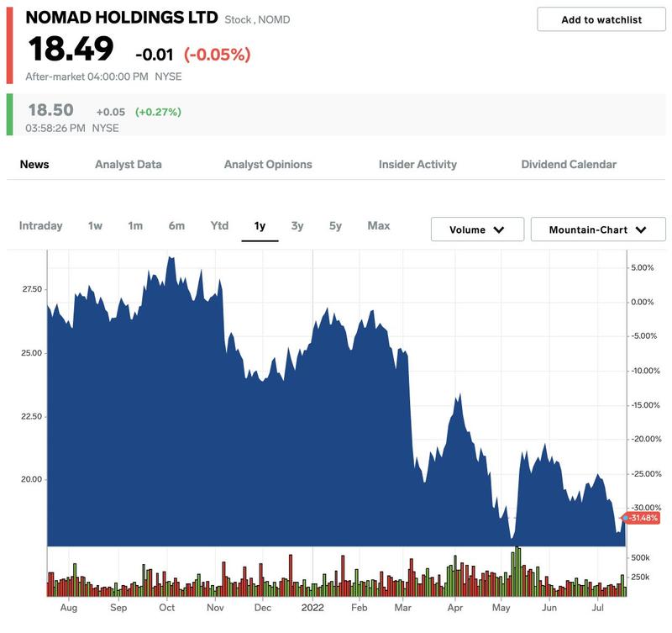Click the -25.00% percentage axis label
The image size is (672, 633).
pos(646,473)
